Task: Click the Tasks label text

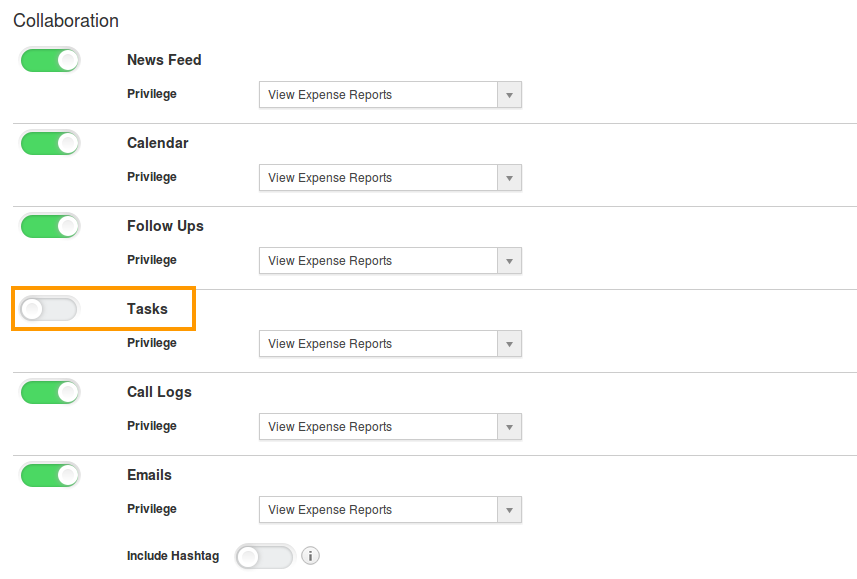Action: (x=148, y=309)
